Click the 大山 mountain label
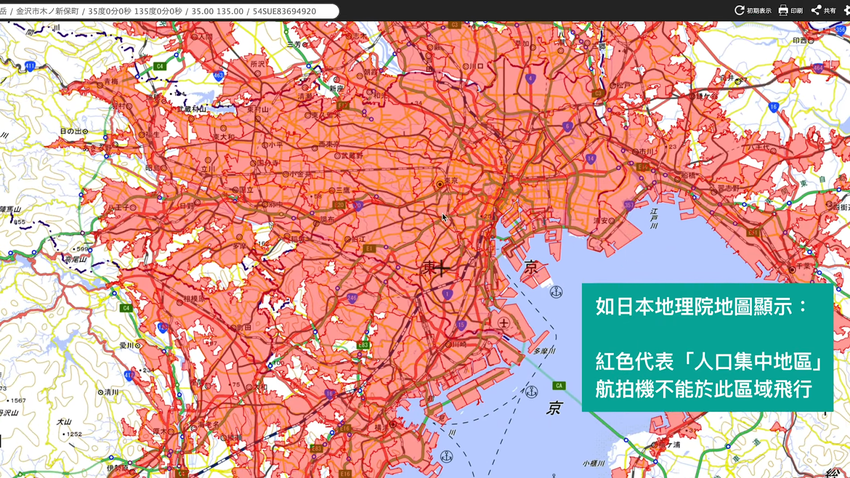This screenshot has width=850, height=478. (64, 422)
